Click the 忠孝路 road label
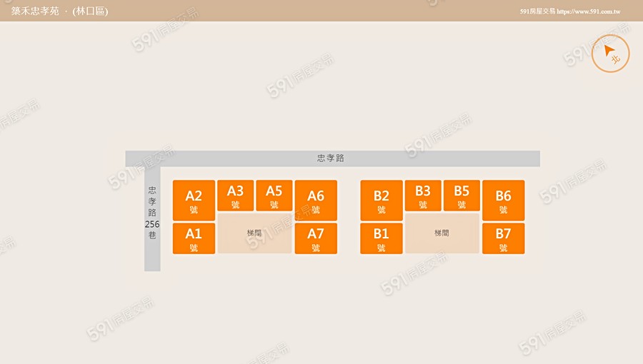 click(331, 158)
